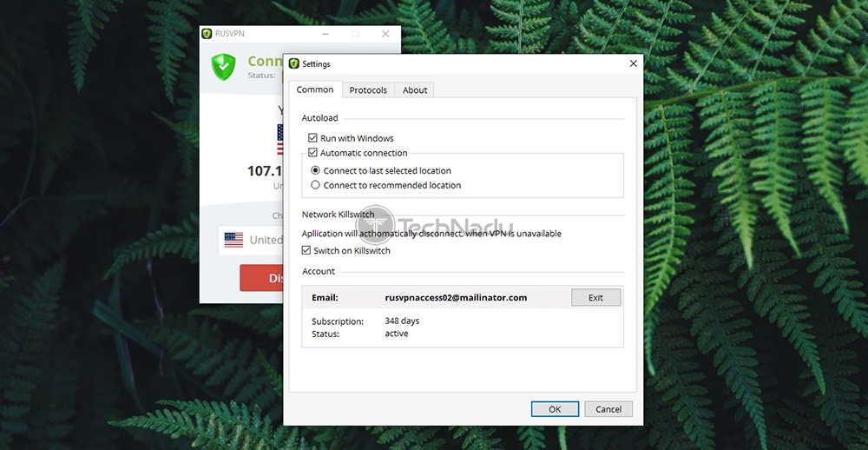The width and height of the screenshot is (868, 450).
Task: Close the RUSVPN main window
Action: (x=386, y=34)
